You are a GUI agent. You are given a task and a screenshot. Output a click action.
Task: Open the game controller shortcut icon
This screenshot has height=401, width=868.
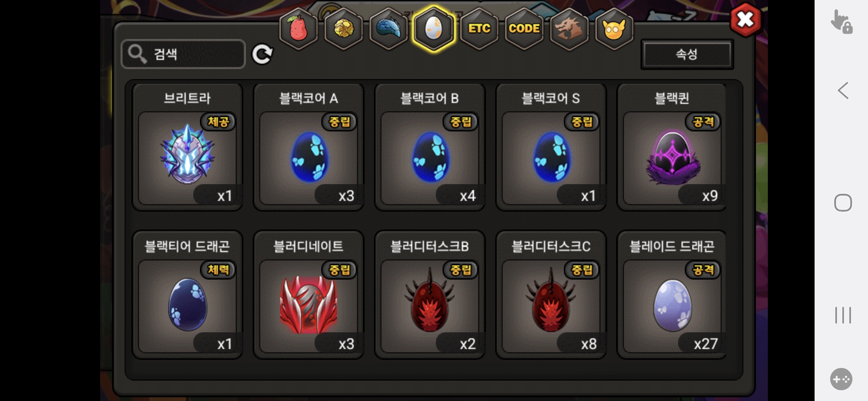[841, 379]
